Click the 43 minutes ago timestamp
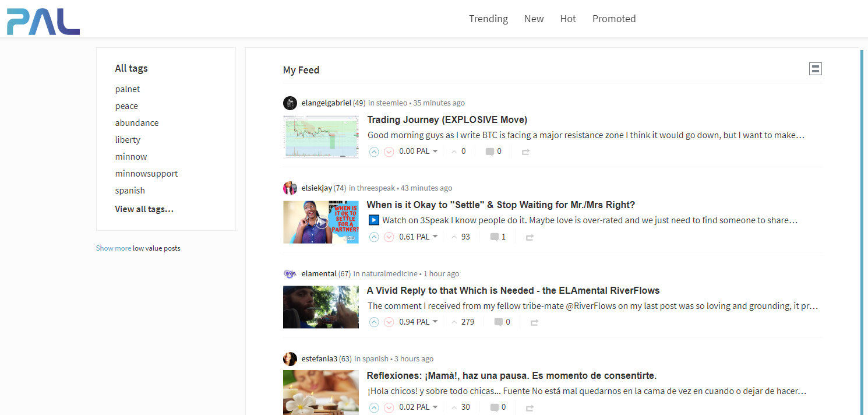This screenshot has height=415, width=868. point(426,188)
